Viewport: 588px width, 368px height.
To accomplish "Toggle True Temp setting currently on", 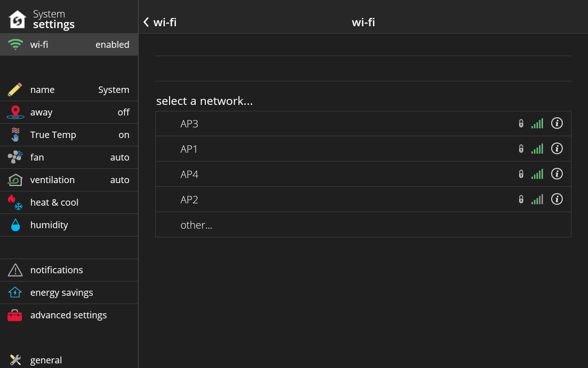I will [69, 135].
